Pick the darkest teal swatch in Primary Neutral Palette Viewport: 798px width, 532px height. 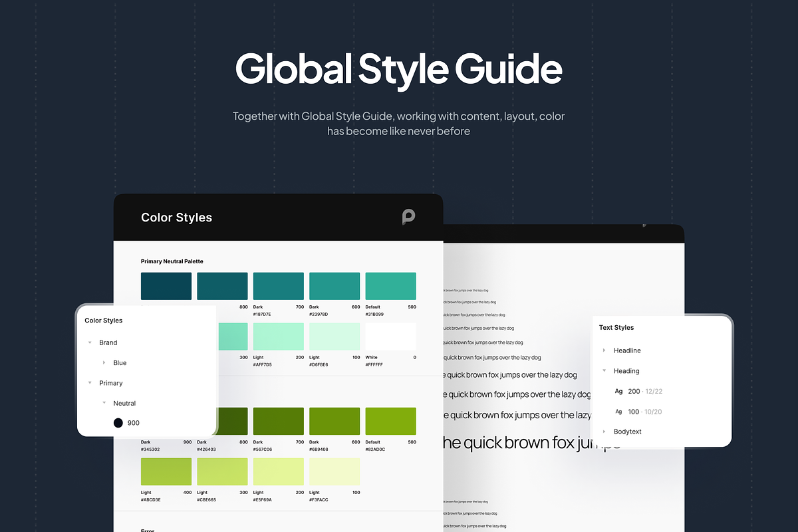pyautogui.click(x=166, y=286)
